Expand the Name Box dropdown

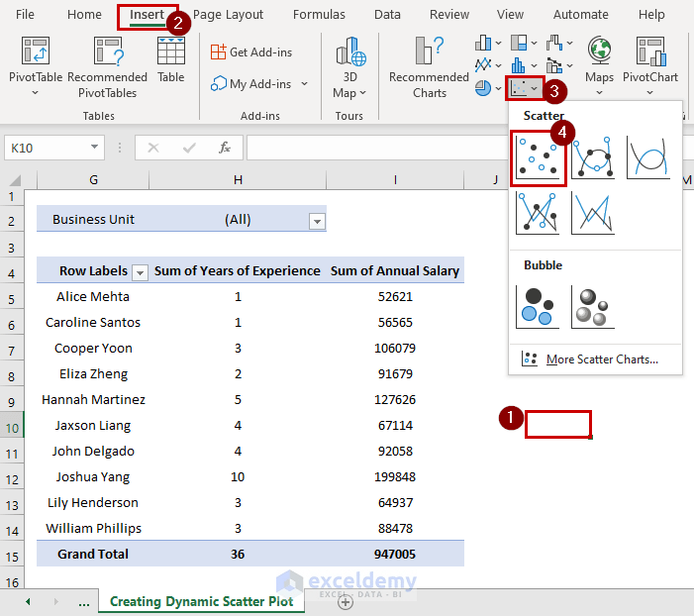click(94, 147)
